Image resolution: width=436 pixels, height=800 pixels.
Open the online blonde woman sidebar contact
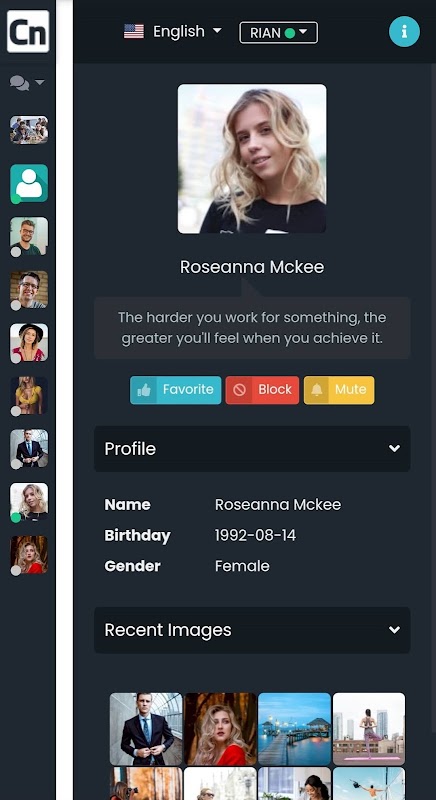[29, 502]
